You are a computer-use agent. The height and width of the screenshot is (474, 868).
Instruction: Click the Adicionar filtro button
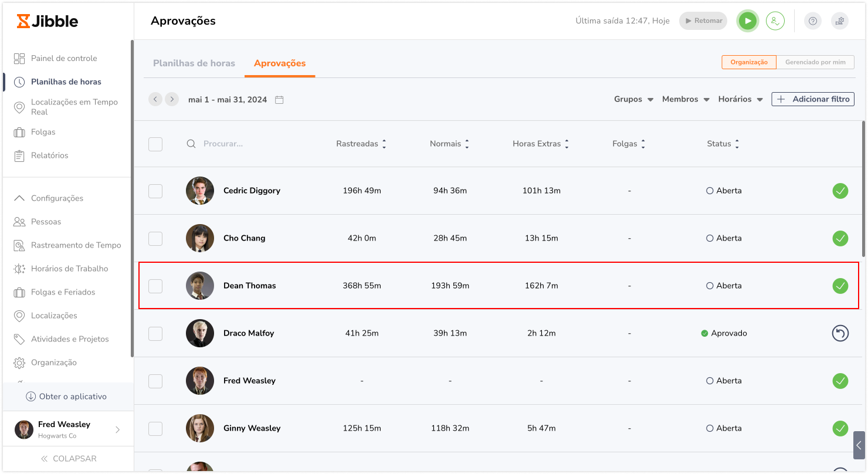tap(812, 99)
